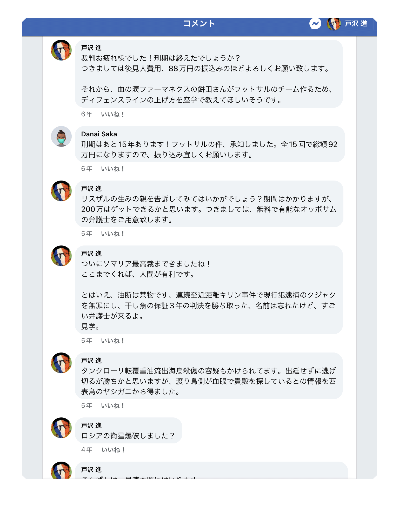Image resolution: width=399 pixels, height=532 pixels.
Task: Like the ロシアの衛星爆破しました comment
Action: 113,450
